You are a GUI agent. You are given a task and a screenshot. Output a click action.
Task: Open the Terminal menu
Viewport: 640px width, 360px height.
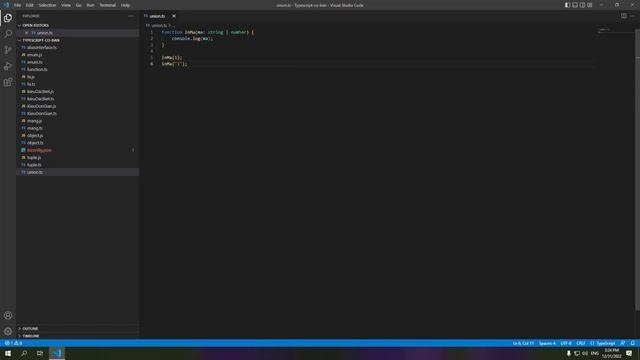click(x=108, y=5)
